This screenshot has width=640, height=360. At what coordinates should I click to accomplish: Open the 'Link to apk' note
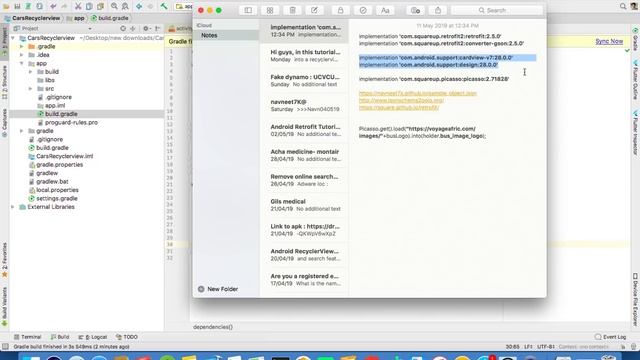pyautogui.click(x=304, y=230)
